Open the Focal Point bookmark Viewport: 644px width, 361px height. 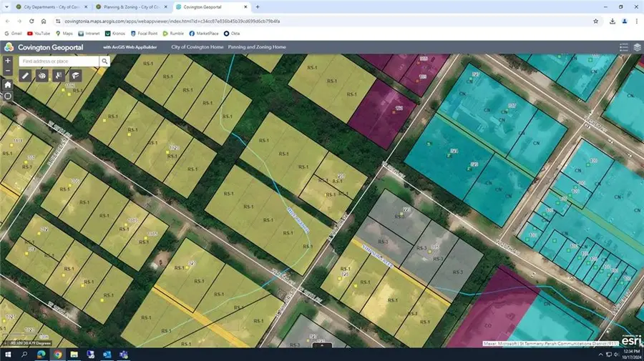144,33
